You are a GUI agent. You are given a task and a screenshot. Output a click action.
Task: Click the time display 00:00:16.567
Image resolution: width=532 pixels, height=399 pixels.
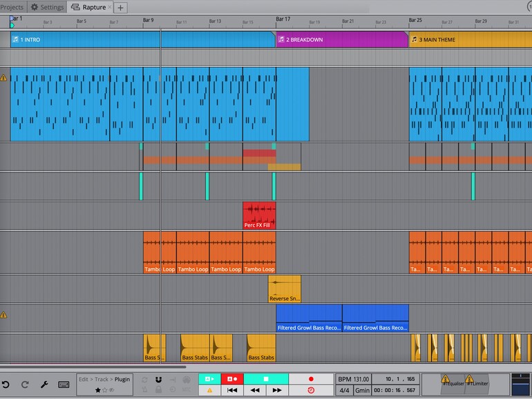[x=396, y=390]
